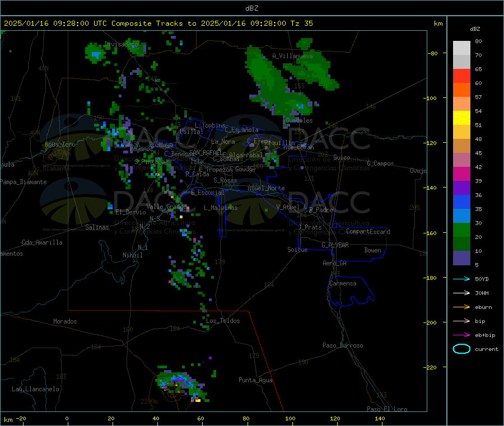504x426 pixels.
Task: Click the 'Nihuil' map label
Action: [132, 255]
